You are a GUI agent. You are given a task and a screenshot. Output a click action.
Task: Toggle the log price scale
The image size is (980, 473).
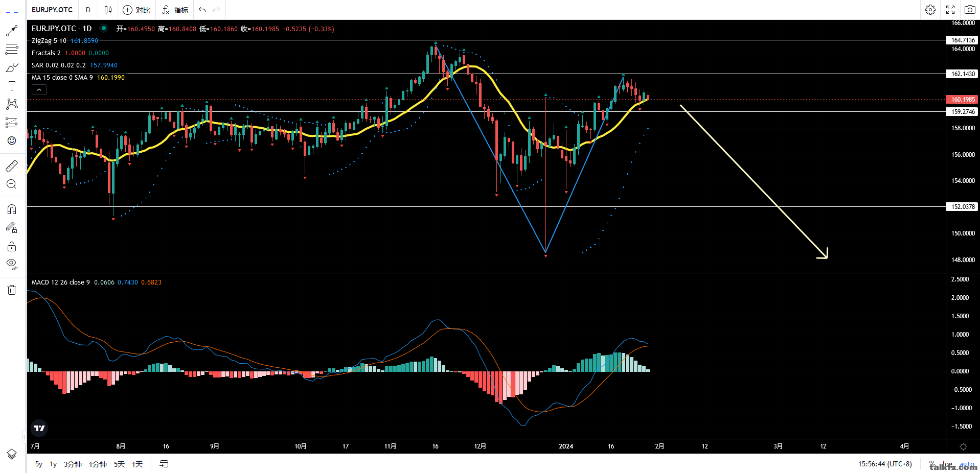point(947,464)
